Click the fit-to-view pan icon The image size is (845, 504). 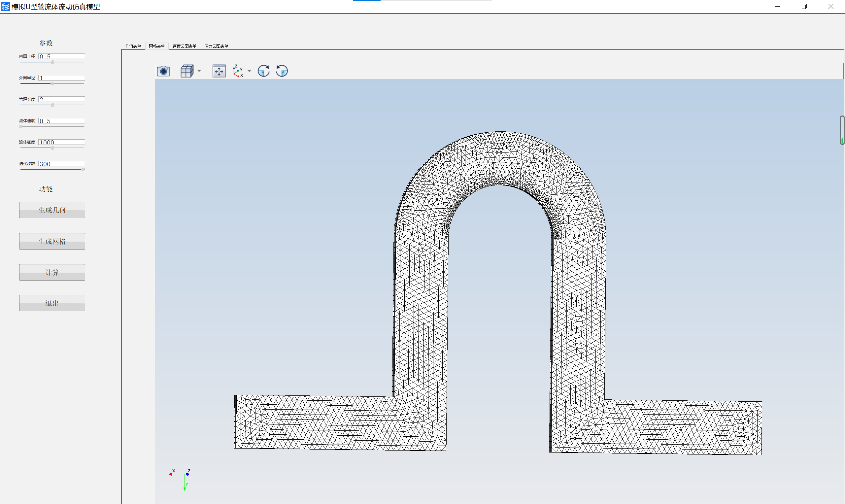click(219, 71)
